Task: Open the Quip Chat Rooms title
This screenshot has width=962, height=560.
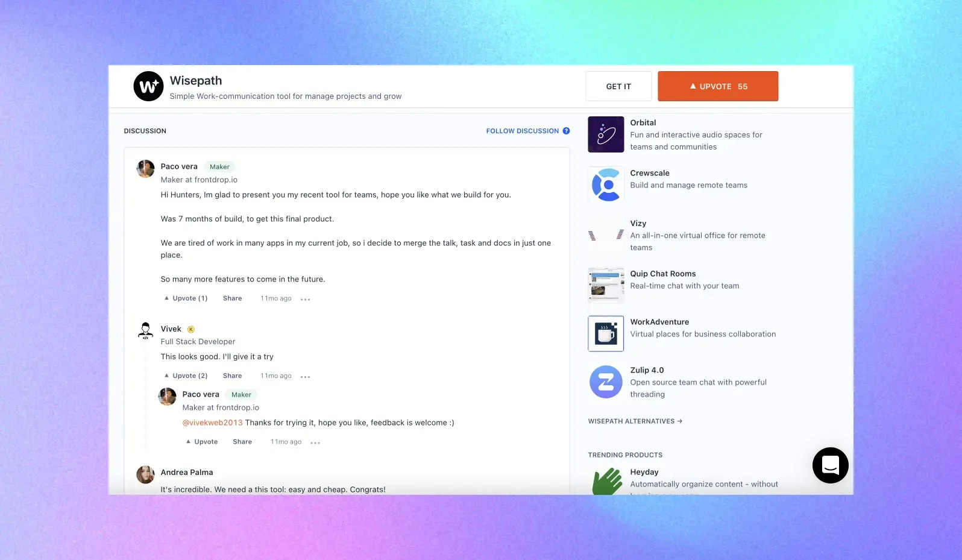Action: (x=663, y=274)
